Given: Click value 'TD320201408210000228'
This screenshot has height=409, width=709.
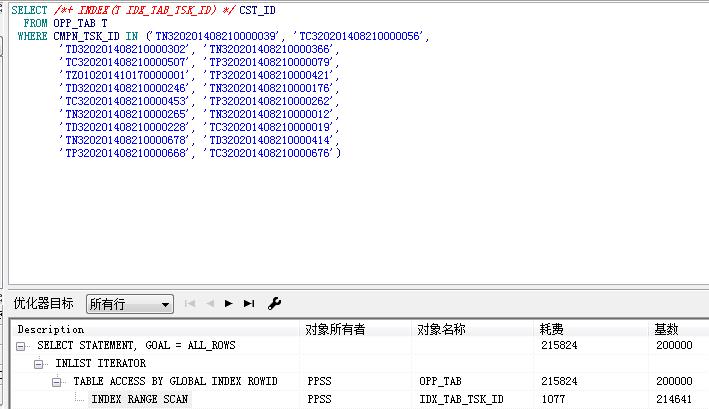Looking at the screenshot, I should [125, 127].
